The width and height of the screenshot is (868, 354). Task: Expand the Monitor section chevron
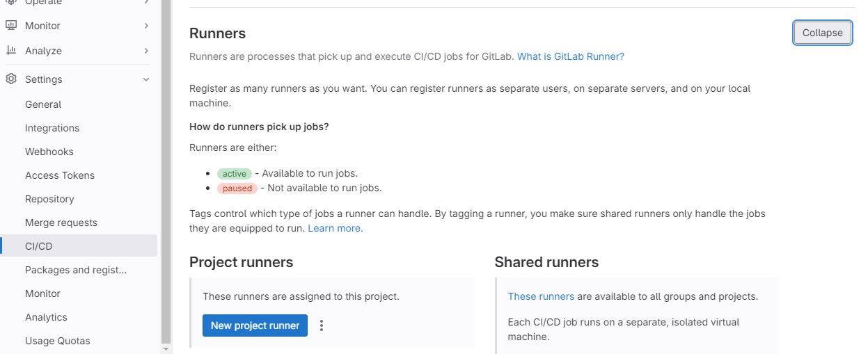[146, 26]
